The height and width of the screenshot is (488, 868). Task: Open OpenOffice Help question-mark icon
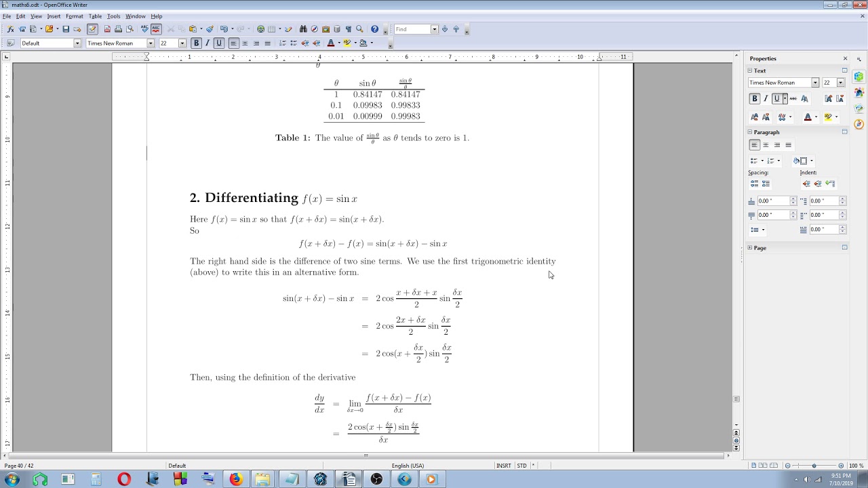[x=374, y=29]
